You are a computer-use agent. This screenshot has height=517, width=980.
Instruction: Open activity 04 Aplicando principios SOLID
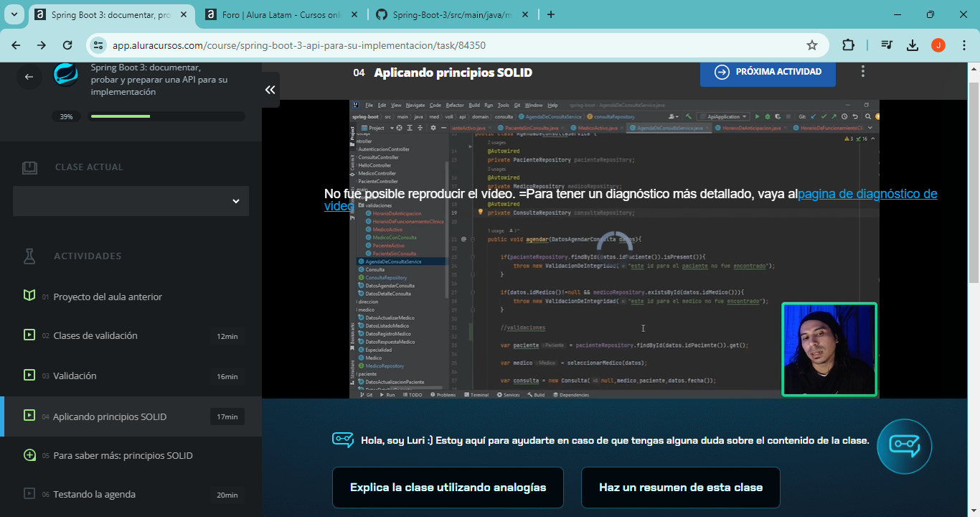click(x=131, y=416)
